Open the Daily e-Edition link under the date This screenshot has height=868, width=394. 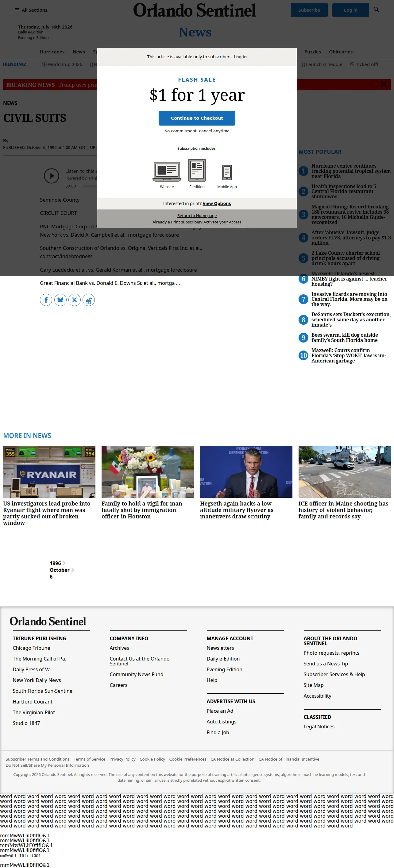(x=31, y=32)
